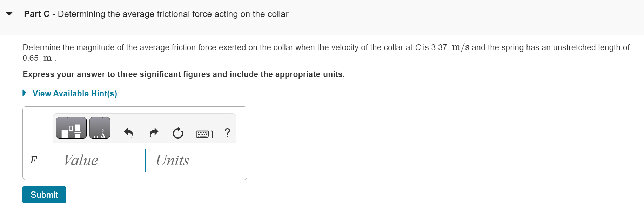The width and height of the screenshot is (644, 208).
Task: Click the Submit button below the answer box
Action: point(44,194)
